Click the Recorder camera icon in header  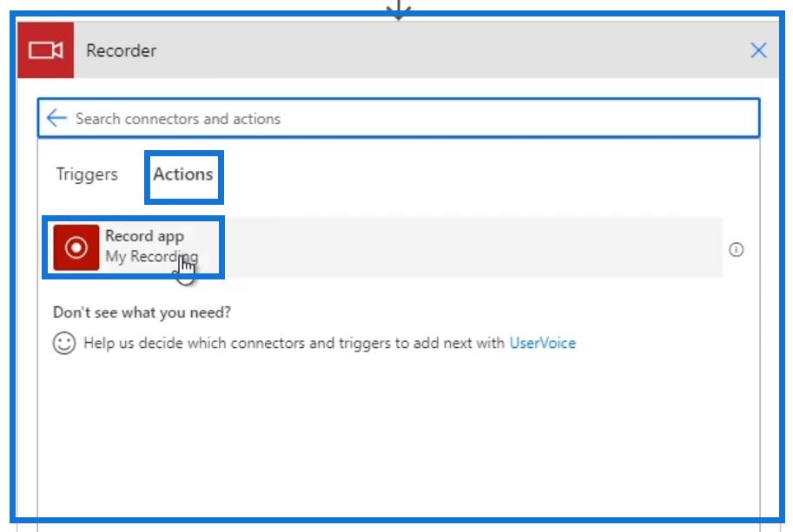pos(45,50)
